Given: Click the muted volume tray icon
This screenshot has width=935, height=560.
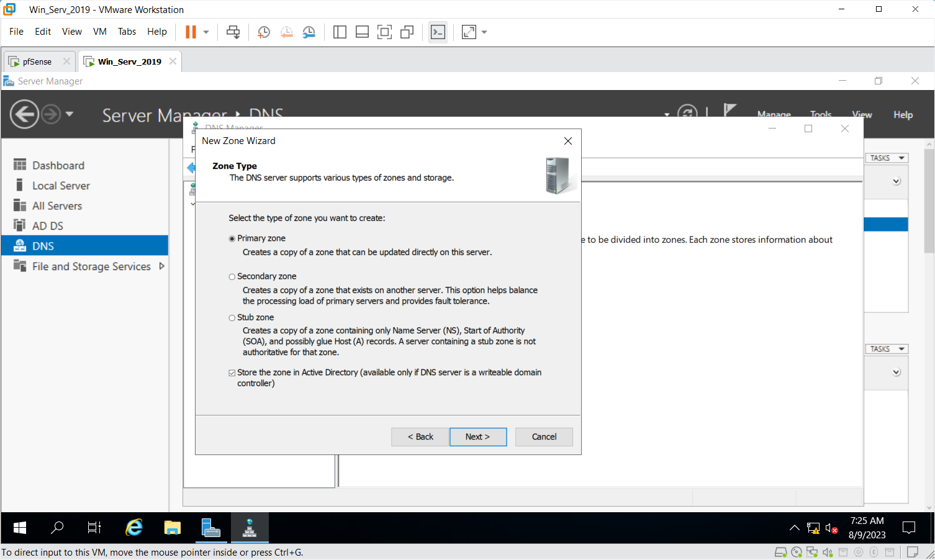Looking at the screenshot, I should click(832, 528).
